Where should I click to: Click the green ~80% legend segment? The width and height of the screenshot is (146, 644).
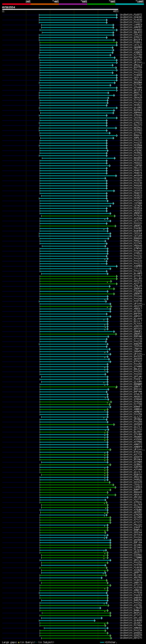pyautogui.click(x=101, y=4)
